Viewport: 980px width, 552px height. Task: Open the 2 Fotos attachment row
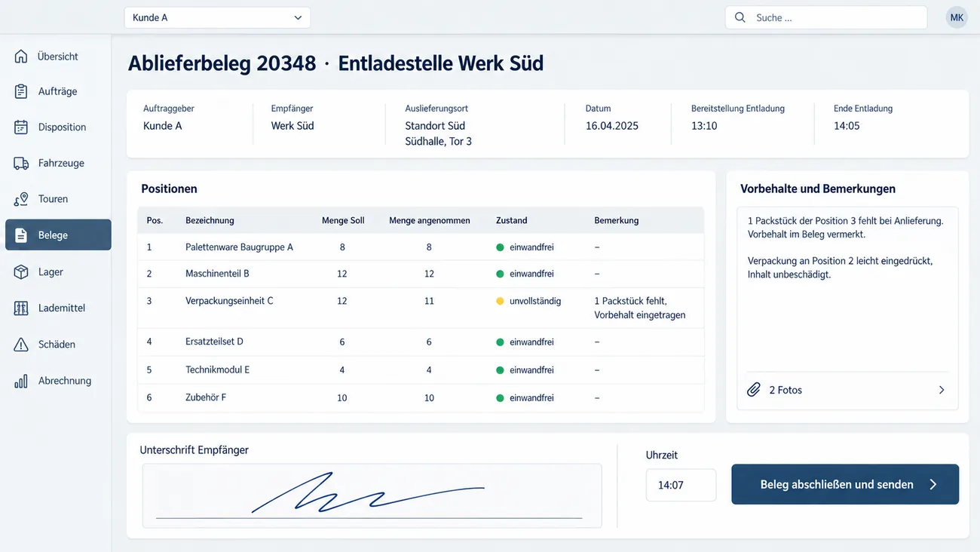tap(846, 390)
